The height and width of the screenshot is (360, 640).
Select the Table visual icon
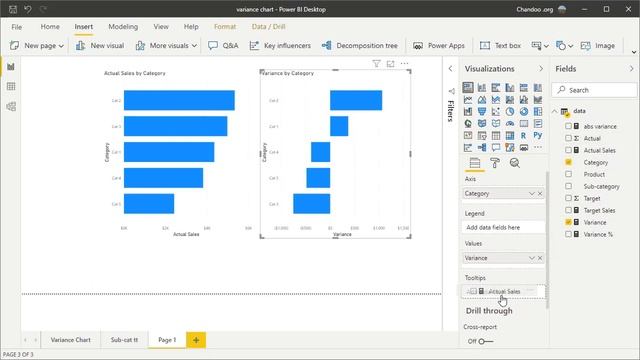point(496,136)
